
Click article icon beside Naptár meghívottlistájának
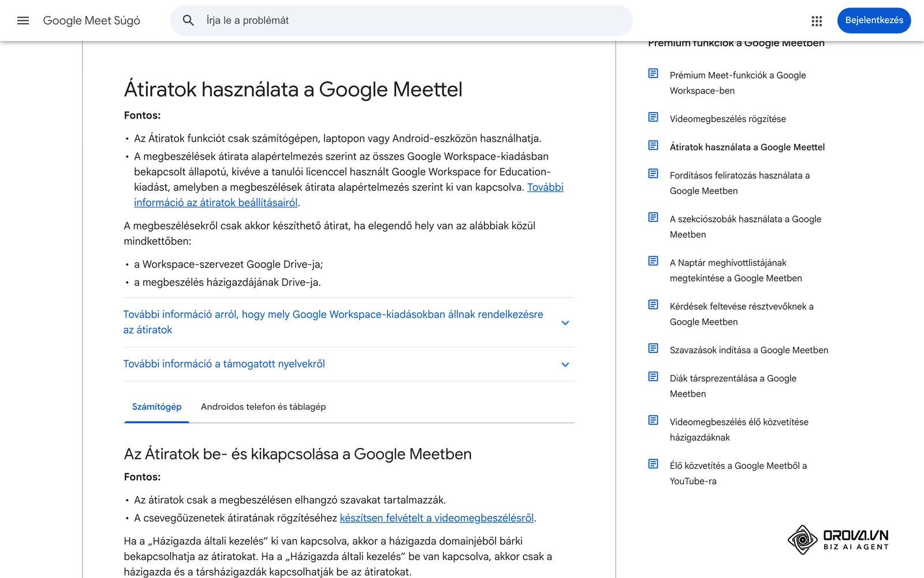pyautogui.click(x=653, y=261)
